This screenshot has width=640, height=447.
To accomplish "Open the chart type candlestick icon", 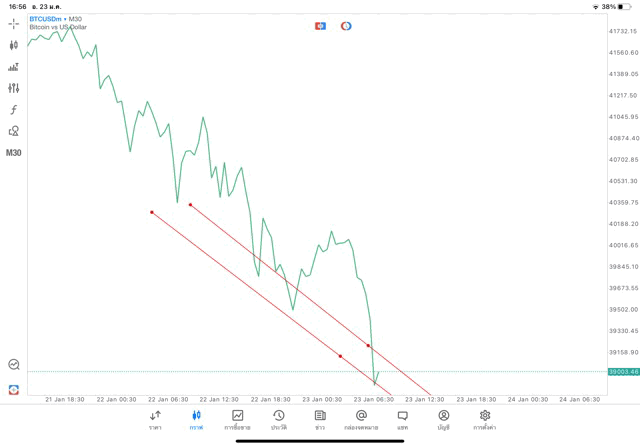I will point(14,45).
